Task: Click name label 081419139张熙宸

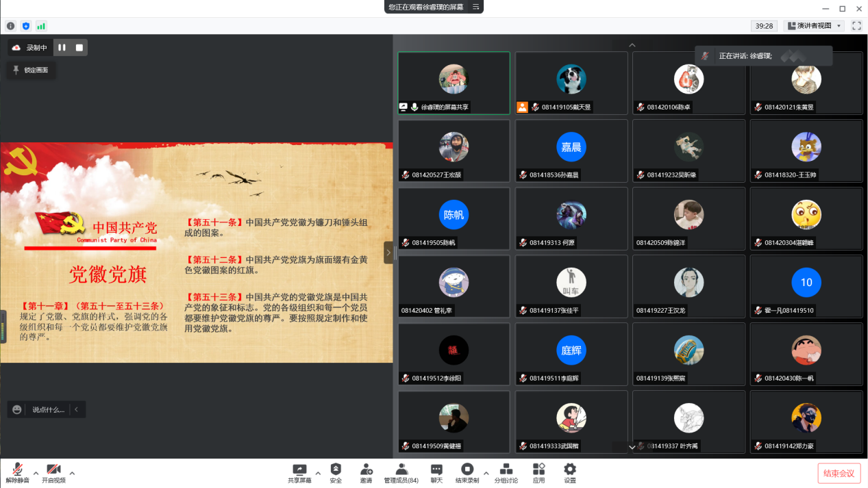Action: coord(661,378)
